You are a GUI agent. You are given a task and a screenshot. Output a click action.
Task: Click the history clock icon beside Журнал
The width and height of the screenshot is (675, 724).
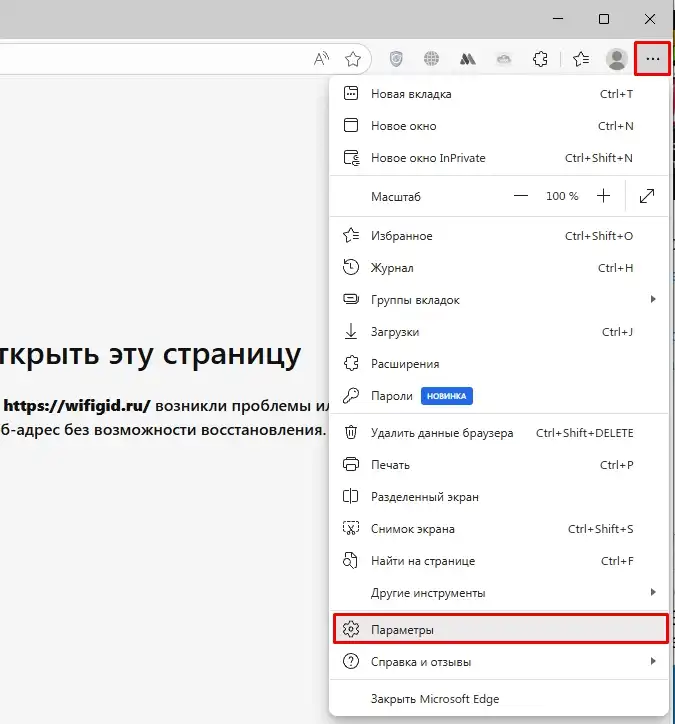pos(351,267)
